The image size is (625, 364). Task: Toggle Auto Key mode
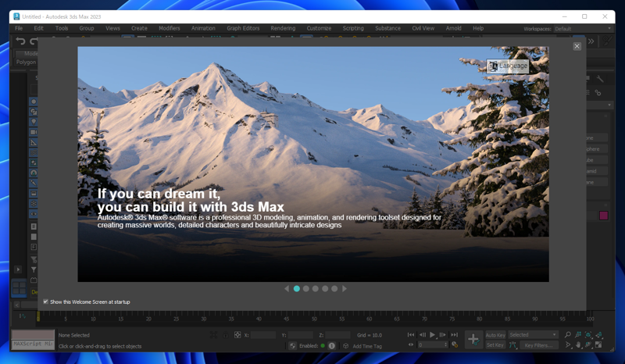(x=495, y=335)
